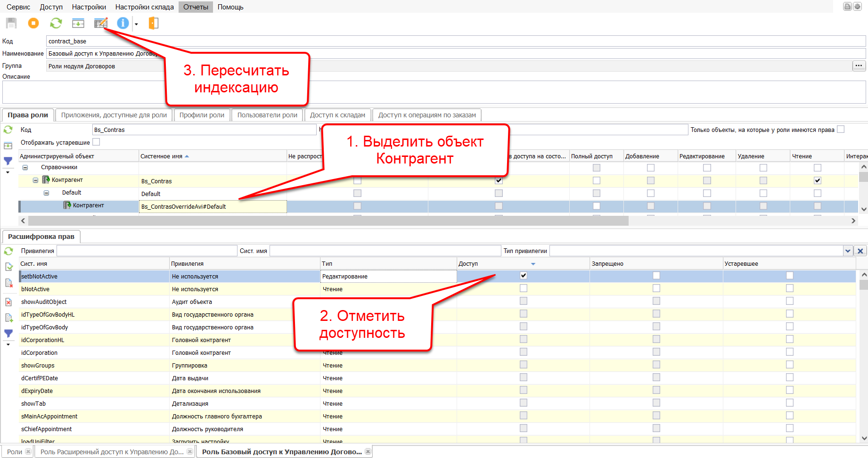
Task: Open the 'Тип привилегии' dropdown
Action: [x=848, y=251]
